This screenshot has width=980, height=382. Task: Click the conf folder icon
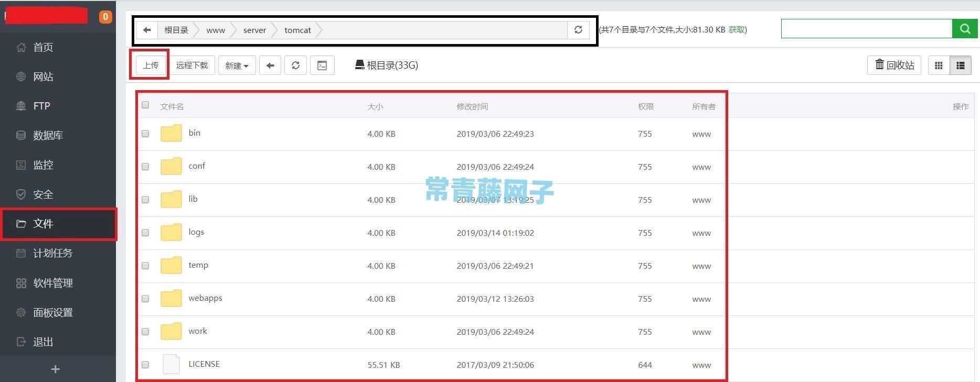click(171, 166)
